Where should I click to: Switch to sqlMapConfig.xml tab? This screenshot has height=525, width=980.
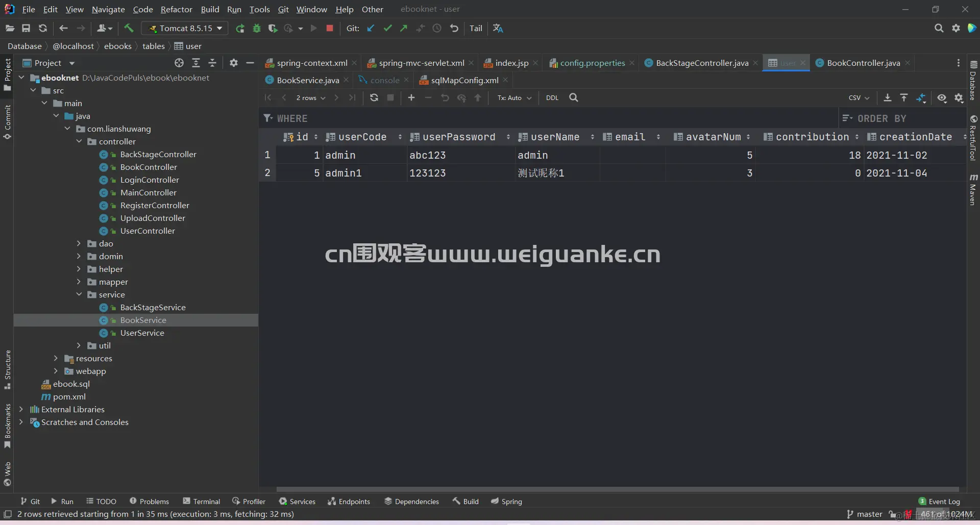464,80
